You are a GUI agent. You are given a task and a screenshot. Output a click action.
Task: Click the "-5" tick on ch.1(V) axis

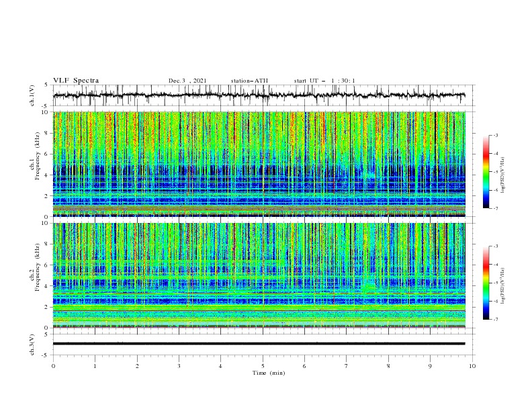coord(45,106)
